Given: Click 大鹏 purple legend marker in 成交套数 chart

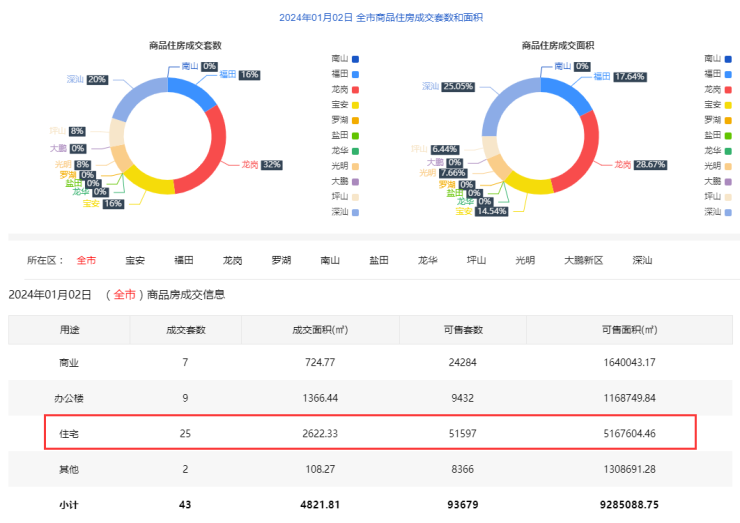Looking at the screenshot, I should [x=355, y=181].
